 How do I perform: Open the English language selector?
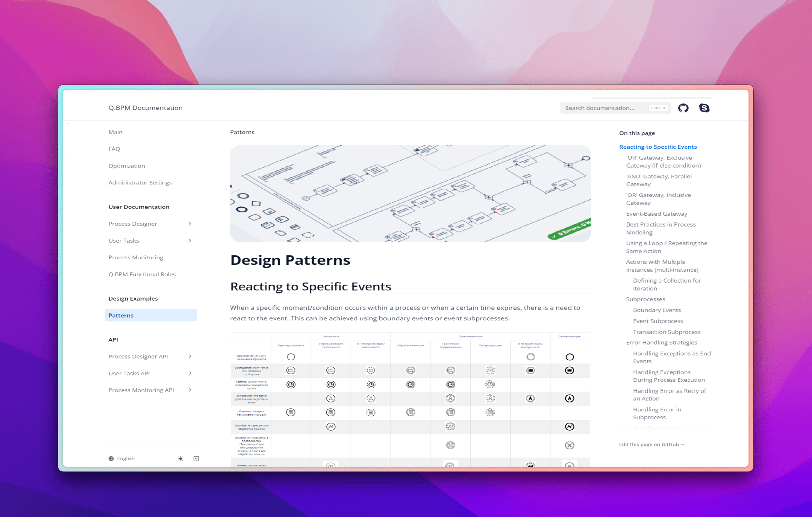click(121, 458)
